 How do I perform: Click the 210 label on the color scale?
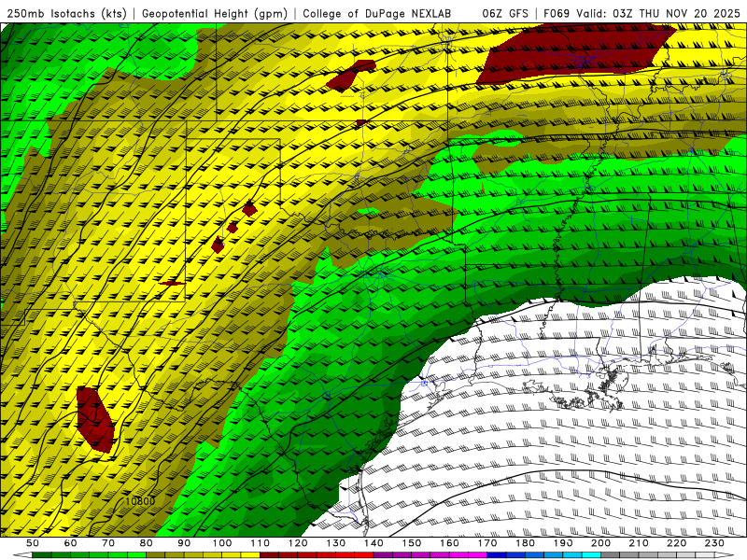pos(639,543)
